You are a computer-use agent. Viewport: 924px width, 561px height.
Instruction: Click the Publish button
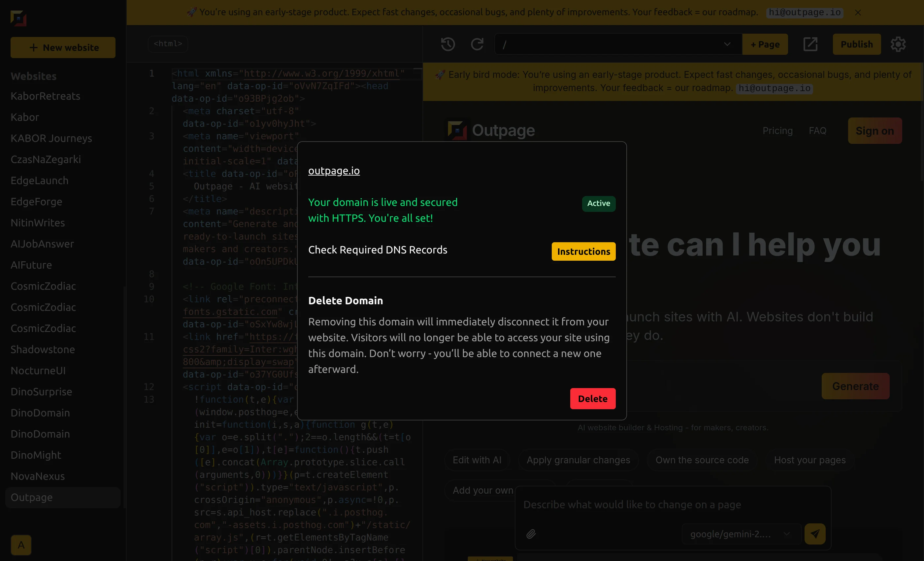856,44
